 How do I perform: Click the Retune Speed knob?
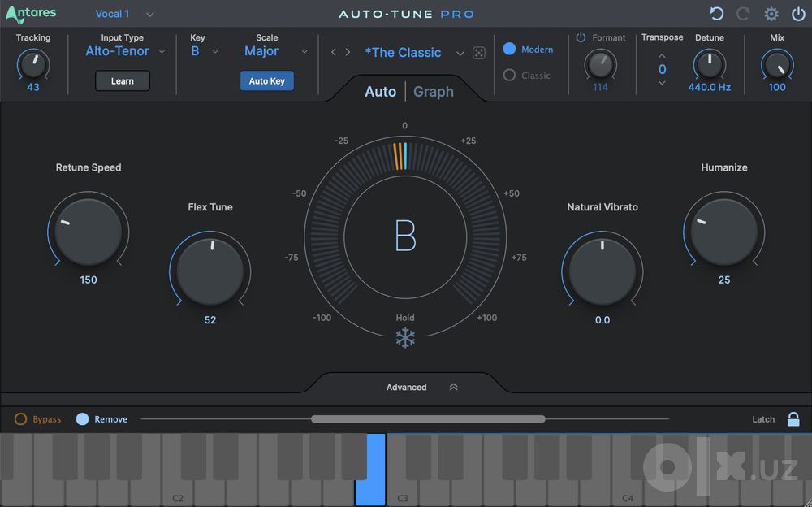(x=88, y=232)
